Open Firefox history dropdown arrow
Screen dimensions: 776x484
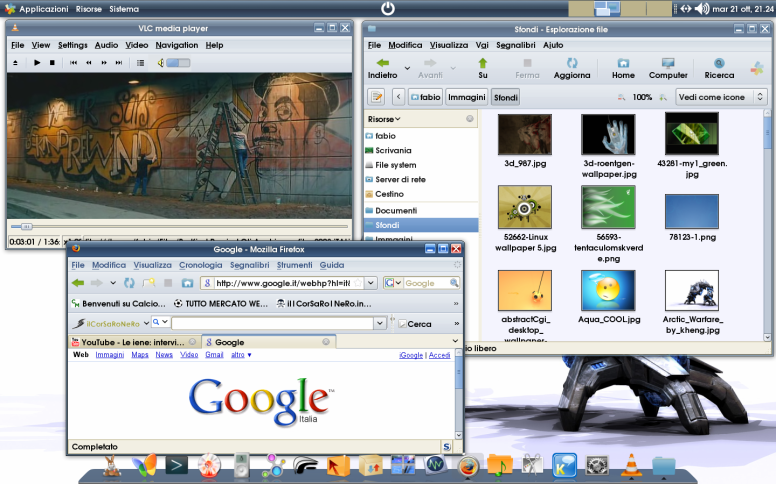pyautogui.click(x=113, y=283)
